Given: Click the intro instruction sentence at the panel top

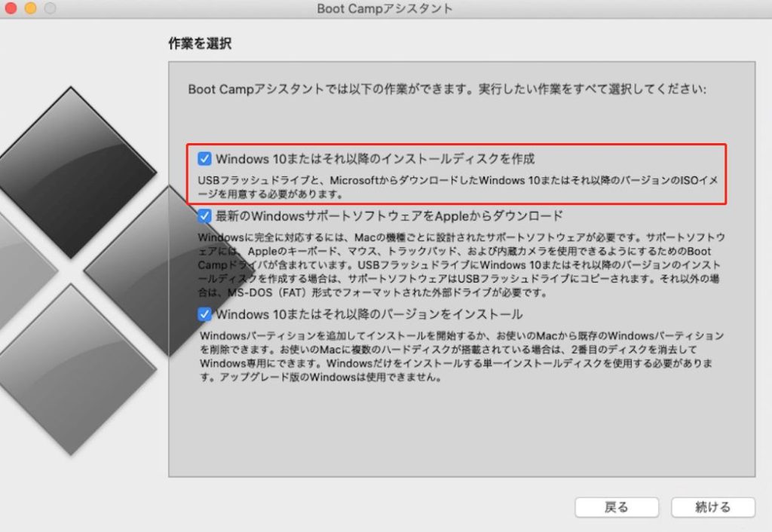Looking at the screenshot, I should [x=447, y=90].
